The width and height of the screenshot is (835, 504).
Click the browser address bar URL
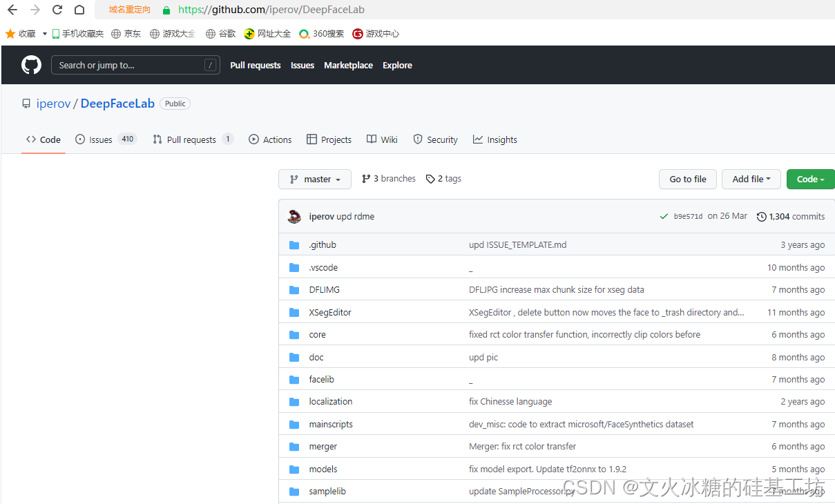point(271,10)
